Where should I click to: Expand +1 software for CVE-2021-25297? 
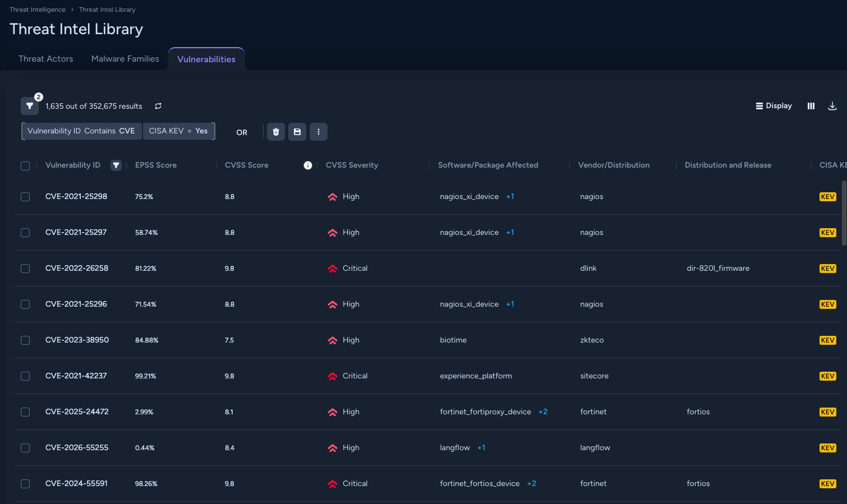[510, 233]
